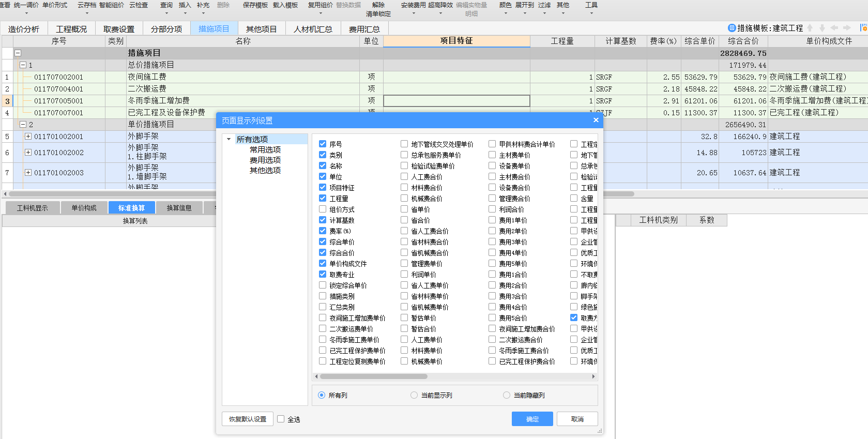Select 常用选项 in the options tree

265,149
